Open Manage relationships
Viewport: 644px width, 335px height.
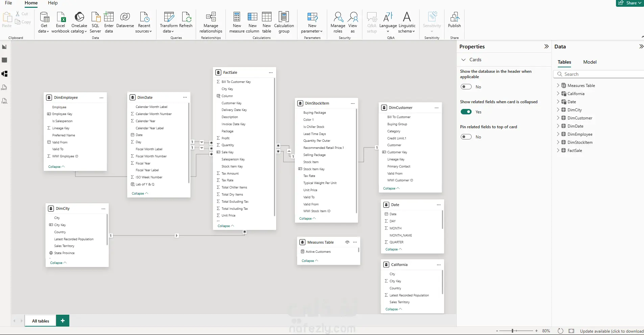pyautogui.click(x=211, y=22)
